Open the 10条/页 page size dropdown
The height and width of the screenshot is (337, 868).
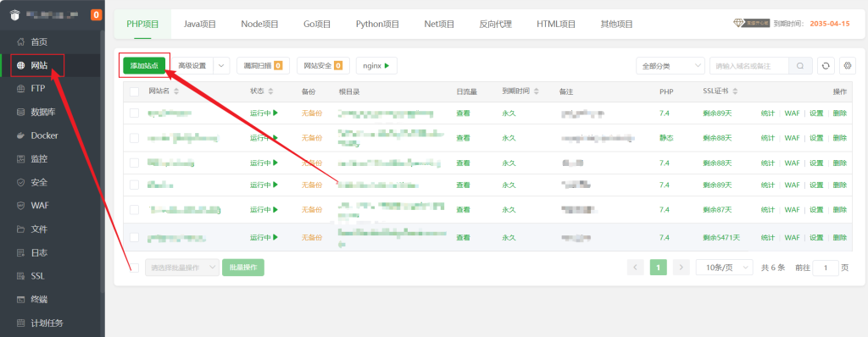[x=724, y=268]
